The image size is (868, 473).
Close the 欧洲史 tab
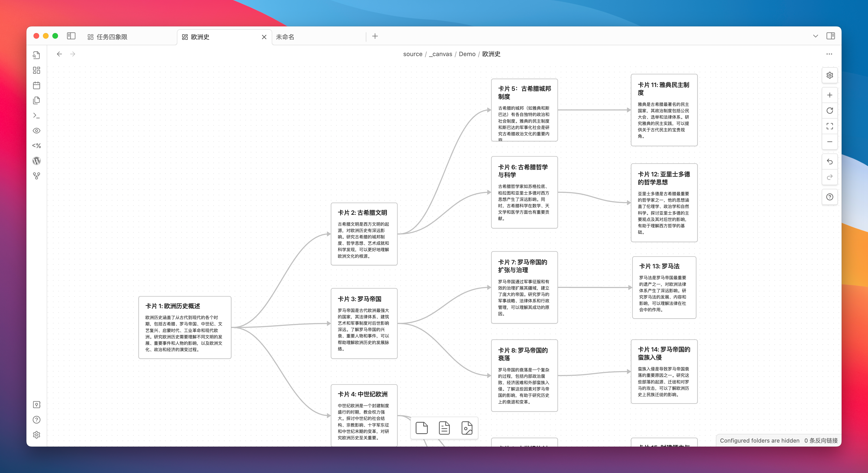pos(264,37)
